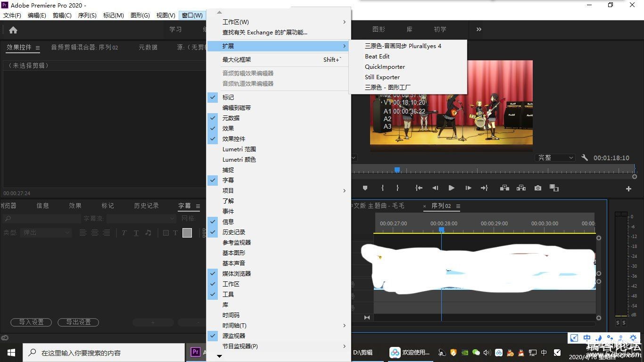This screenshot has width=644, height=362.
Task: Click the program monitor blue playhead
Action: click(397, 170)
